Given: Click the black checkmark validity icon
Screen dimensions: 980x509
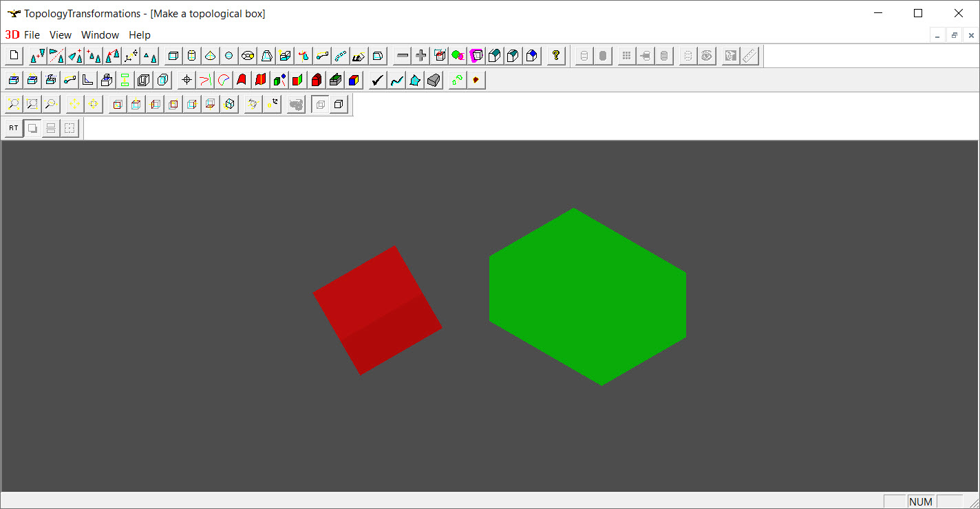Looking at the screenshot, I should [x=377, y=81].
